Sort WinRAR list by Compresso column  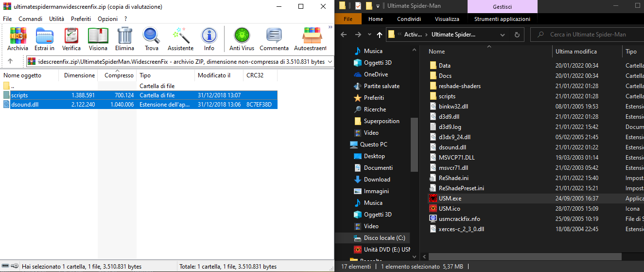[117, 75]
